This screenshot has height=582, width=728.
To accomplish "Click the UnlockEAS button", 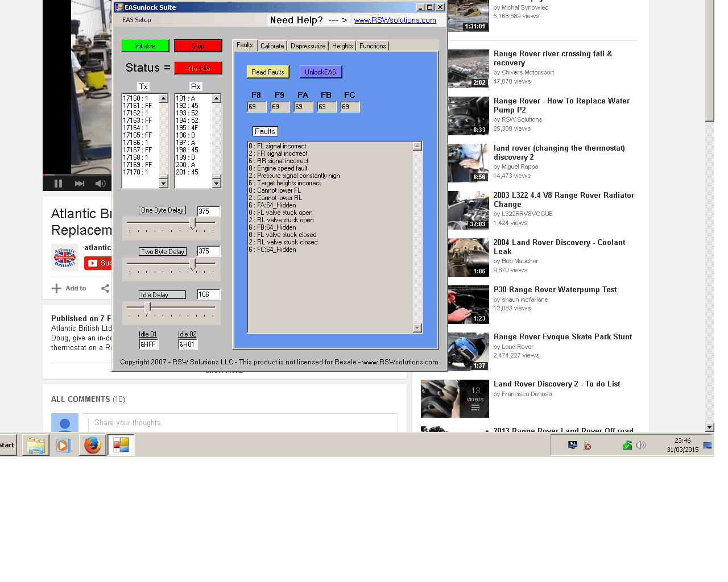I will tap(321, 72).
